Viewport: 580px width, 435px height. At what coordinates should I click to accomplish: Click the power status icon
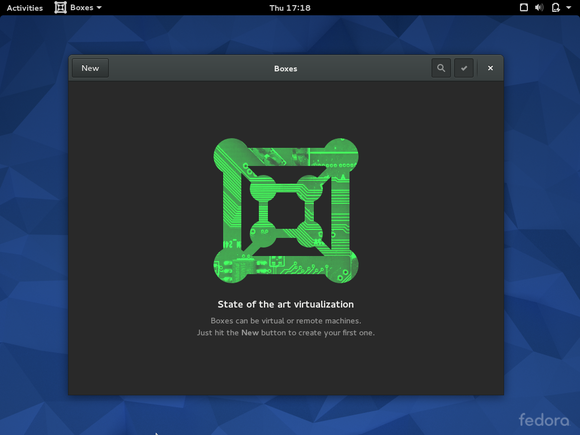point(556,7)
